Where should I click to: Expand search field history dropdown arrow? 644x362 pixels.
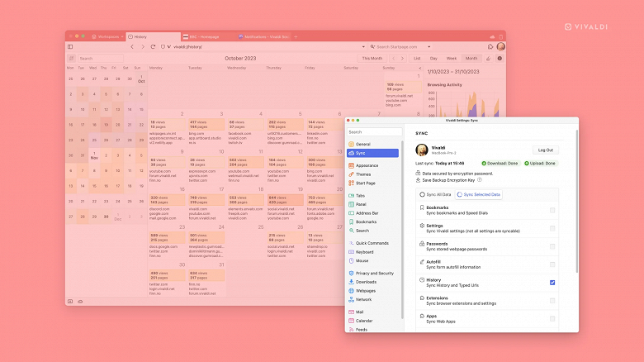(429, 47)
